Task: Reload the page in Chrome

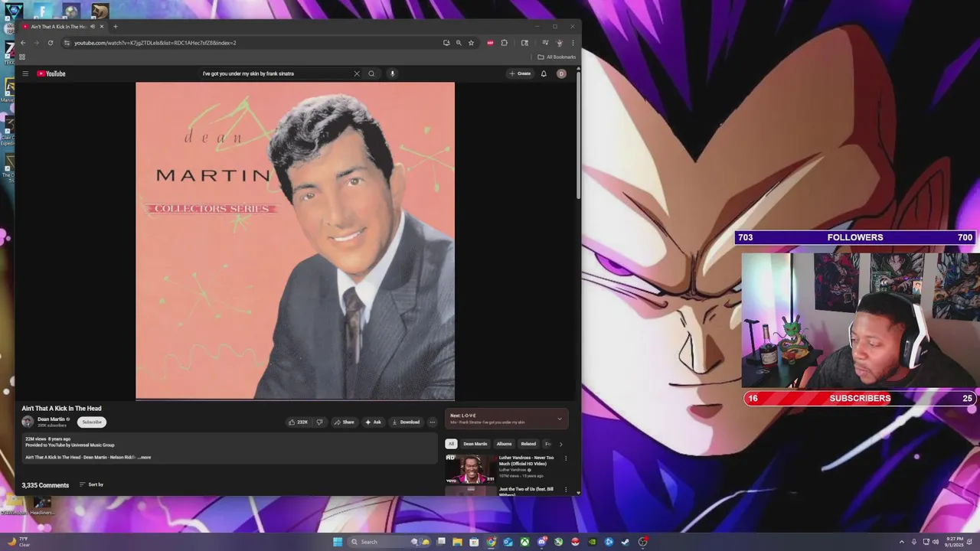Action: [x=51, y=43]
